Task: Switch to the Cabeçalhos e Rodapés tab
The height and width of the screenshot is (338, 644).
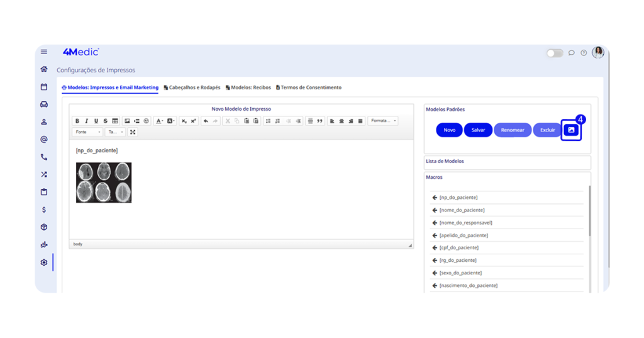Action: [192, 87]
